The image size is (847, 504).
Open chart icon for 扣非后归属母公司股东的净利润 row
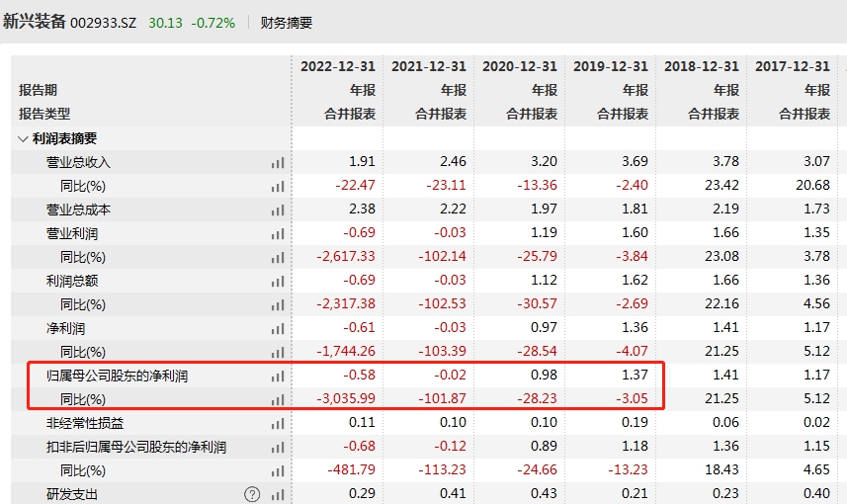(278, 448)
